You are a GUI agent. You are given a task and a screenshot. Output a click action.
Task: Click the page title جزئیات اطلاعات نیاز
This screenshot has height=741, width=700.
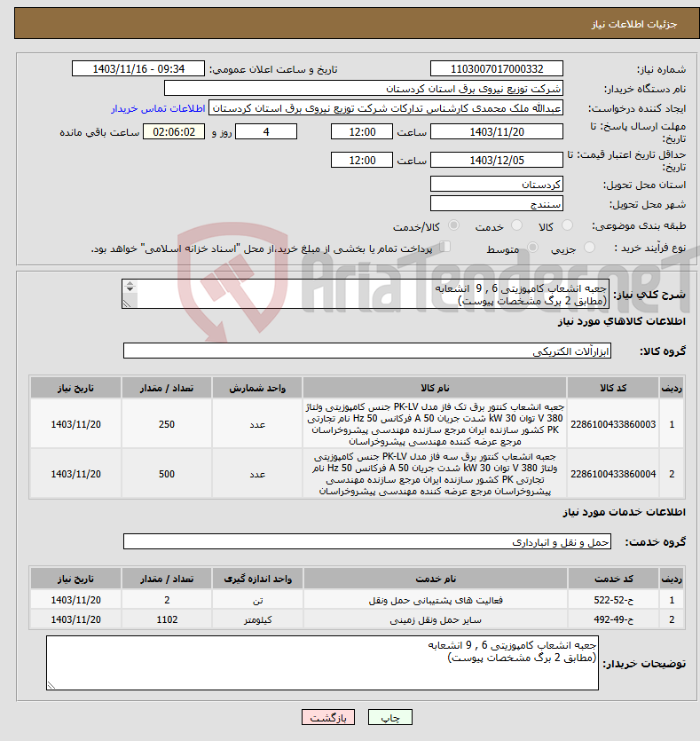tap(633, 24)
